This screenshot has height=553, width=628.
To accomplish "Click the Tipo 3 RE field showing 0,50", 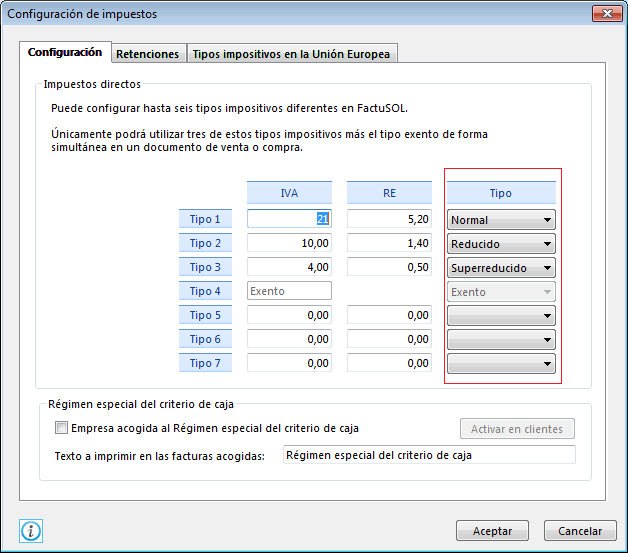I will 389,267.
